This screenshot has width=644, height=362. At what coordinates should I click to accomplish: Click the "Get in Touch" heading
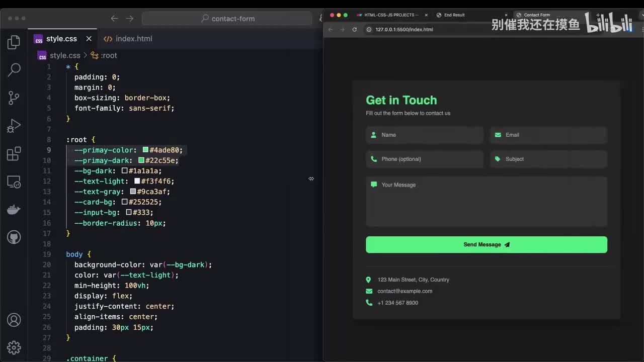click(401, 100)
